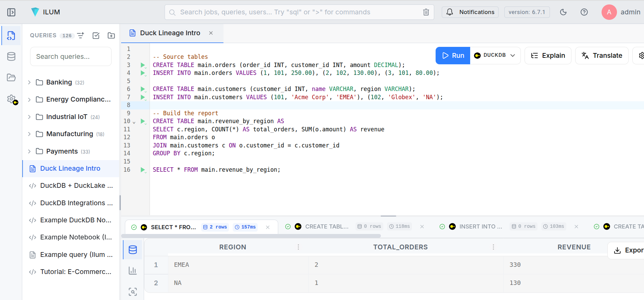Toggle the sidebar collapse icon
Viewport: 644px width, 300px height.
[x=11, y=12]
